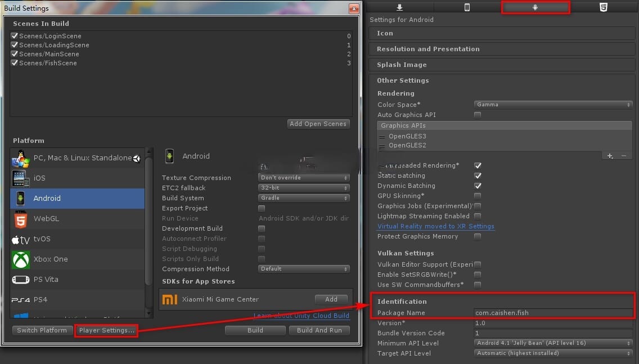Enable the Development Build checkbox

pos(262,228)
